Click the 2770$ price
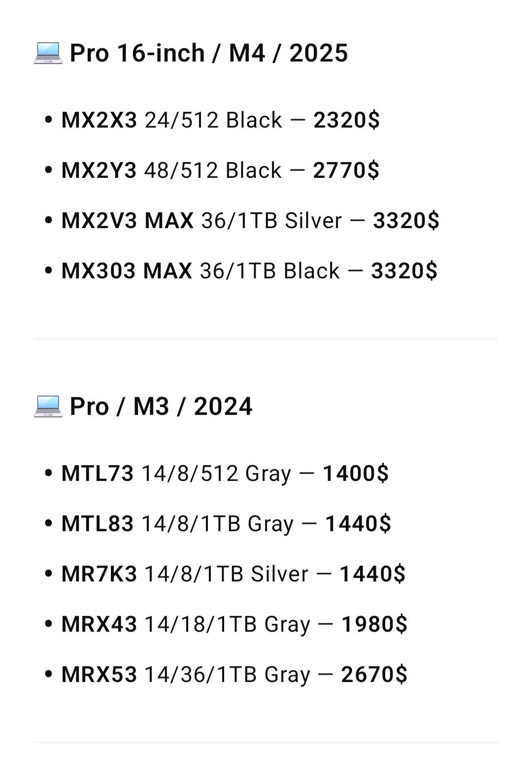532x775 pixels. (346, 170)
